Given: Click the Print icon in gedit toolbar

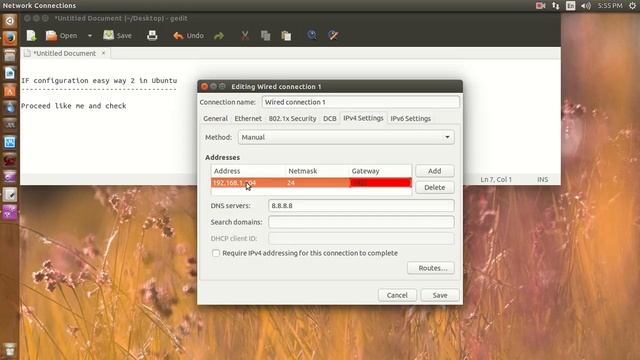Looking at the screenshot, I should (x=152, y=36).
